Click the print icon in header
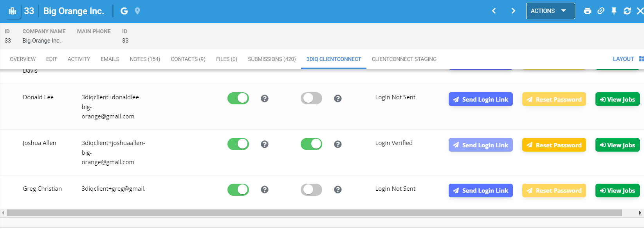This screenshot has width=644, height=229. (587, 11)
